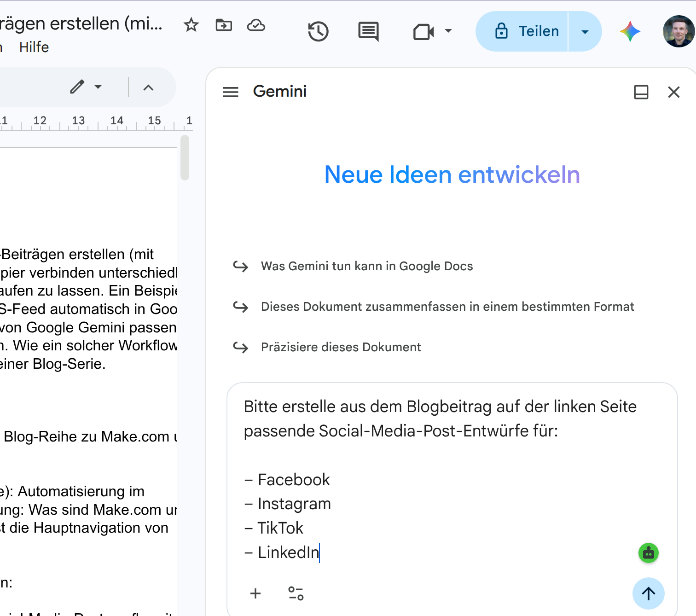Dock the Gemini panel to the bottom

click(x=641, y=92)
